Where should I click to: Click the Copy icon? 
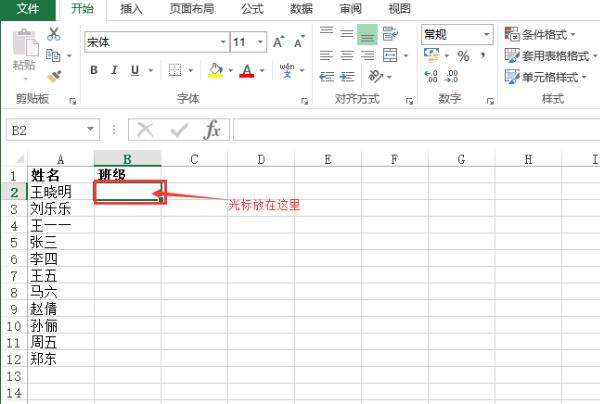click(53, 55)
